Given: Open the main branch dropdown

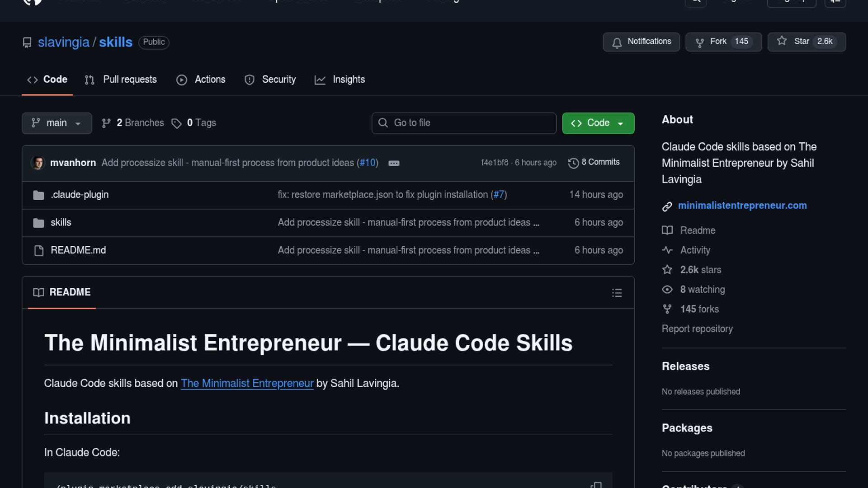Looking at the screenshot, I should pos(57,123).
